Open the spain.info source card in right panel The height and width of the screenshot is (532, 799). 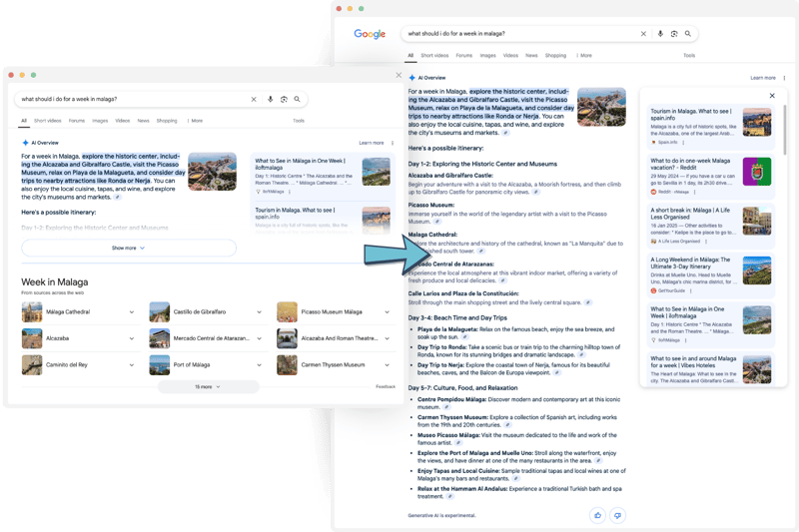711,126
